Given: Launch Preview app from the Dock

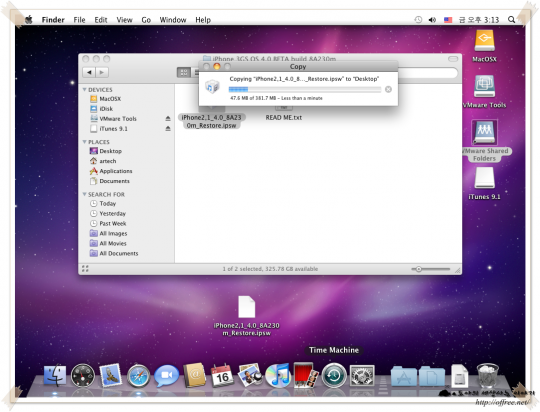Looking at the screenshot, I should pos(250,375).
